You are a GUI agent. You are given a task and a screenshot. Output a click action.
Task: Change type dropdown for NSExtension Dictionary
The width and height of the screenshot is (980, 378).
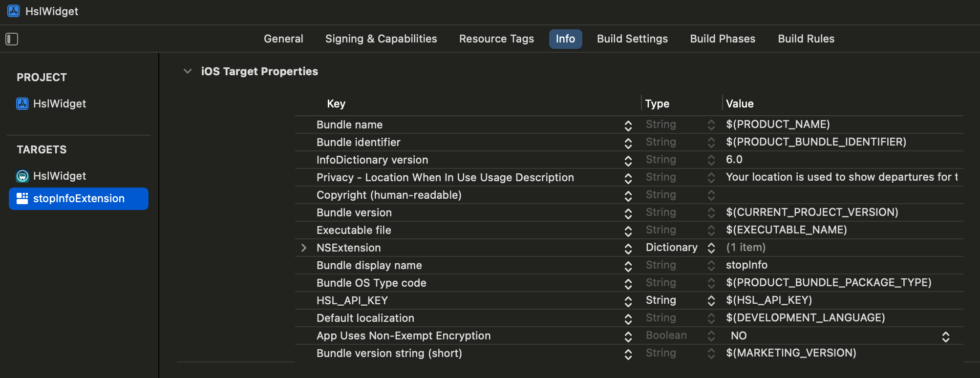(711, 248)
